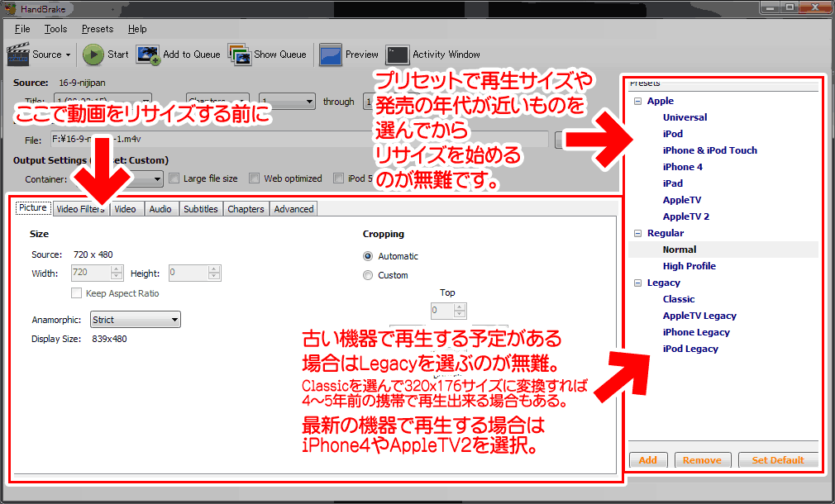Switch to the Video tab

125,209
